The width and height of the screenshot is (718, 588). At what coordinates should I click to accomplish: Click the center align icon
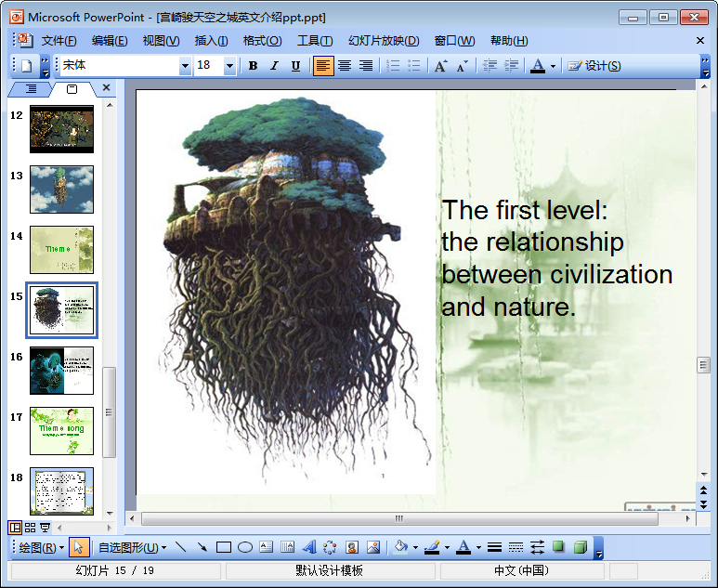[345, 66]
